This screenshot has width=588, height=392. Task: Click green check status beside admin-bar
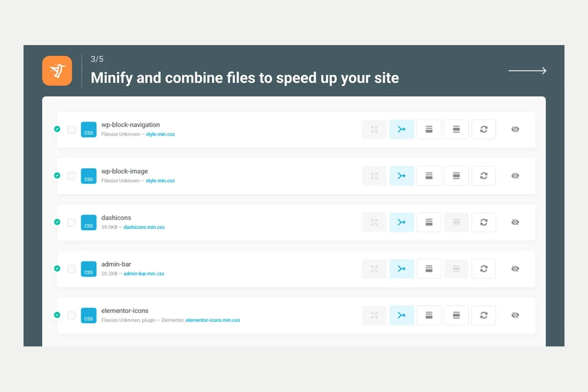tap(57, 269)
